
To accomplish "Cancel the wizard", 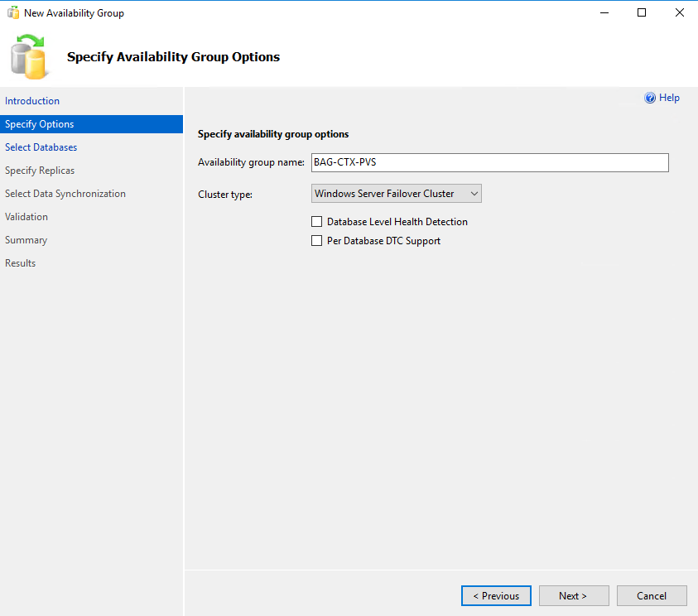I will [652, 595].
